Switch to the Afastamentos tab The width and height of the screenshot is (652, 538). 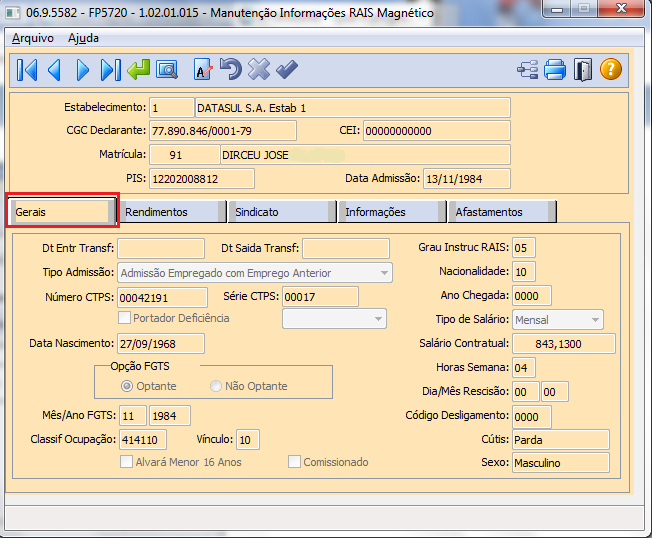tap(503, 212)
